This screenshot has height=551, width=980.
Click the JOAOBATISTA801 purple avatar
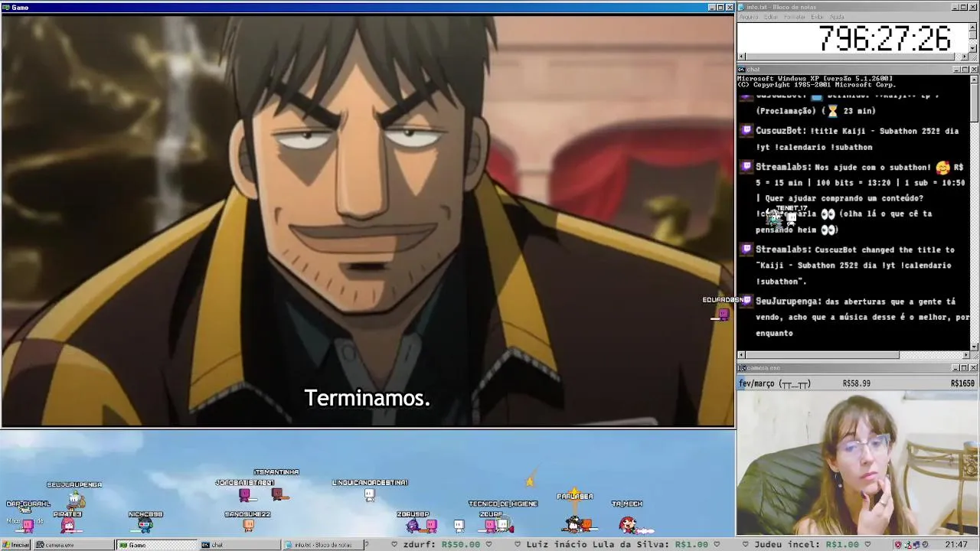(245, 494)
